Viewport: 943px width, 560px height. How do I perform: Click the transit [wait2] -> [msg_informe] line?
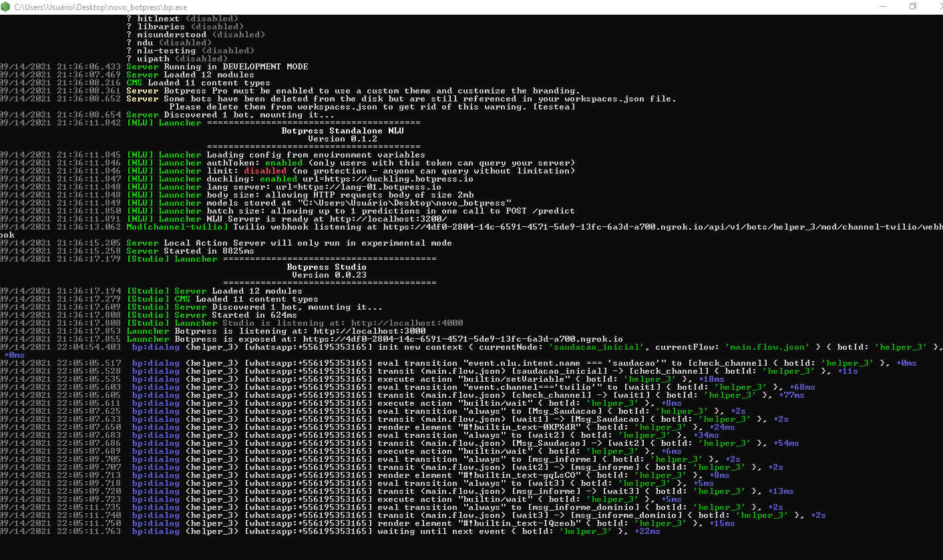[391, 467]
